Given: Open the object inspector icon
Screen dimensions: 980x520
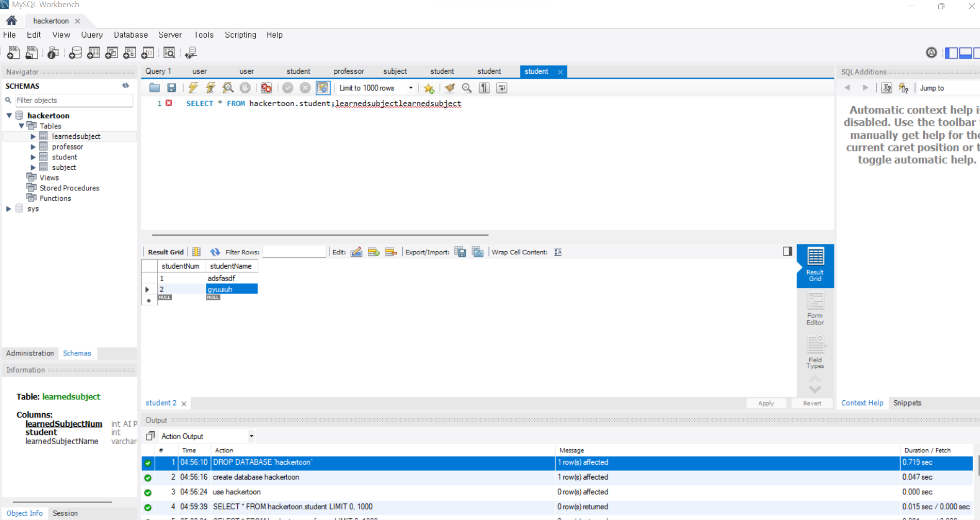Looking at the screenshot, I should pos(53,53).
